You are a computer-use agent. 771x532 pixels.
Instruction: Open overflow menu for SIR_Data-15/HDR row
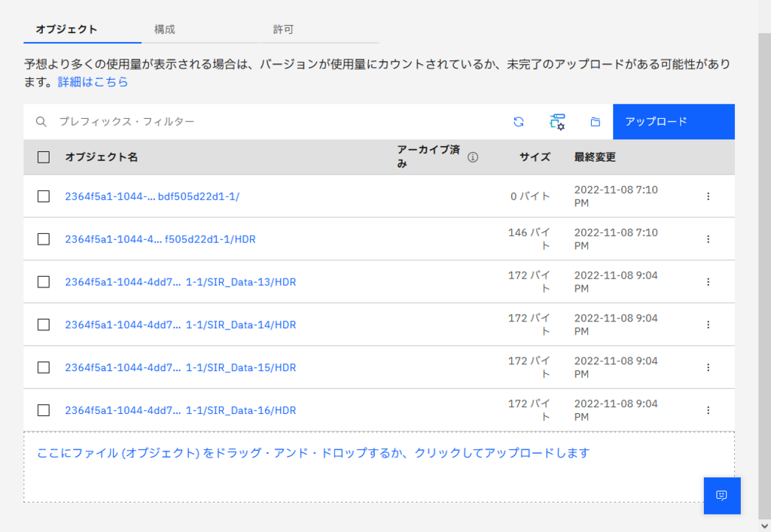[x=708, y=367]
